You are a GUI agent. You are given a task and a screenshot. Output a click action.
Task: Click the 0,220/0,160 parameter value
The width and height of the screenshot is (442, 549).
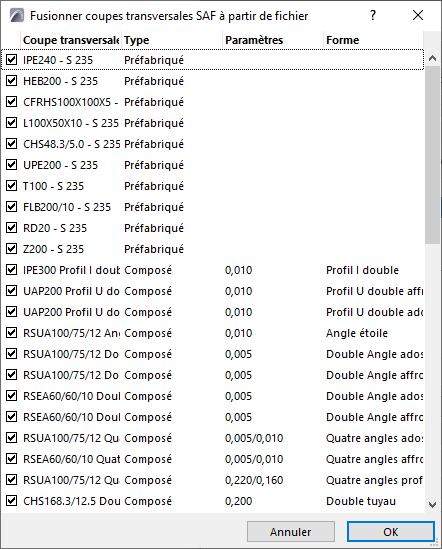254,480
